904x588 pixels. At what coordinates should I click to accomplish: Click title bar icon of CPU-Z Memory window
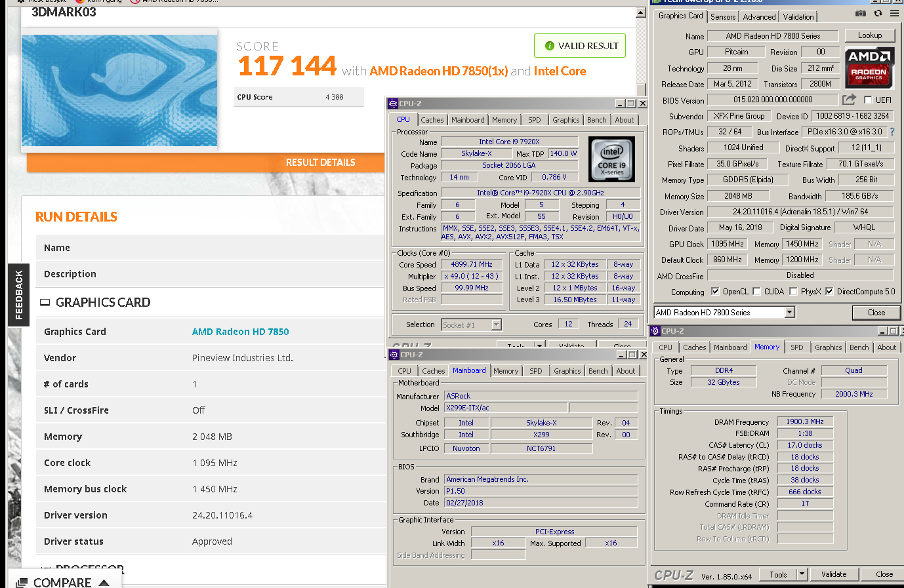click(x=655, y=331)
